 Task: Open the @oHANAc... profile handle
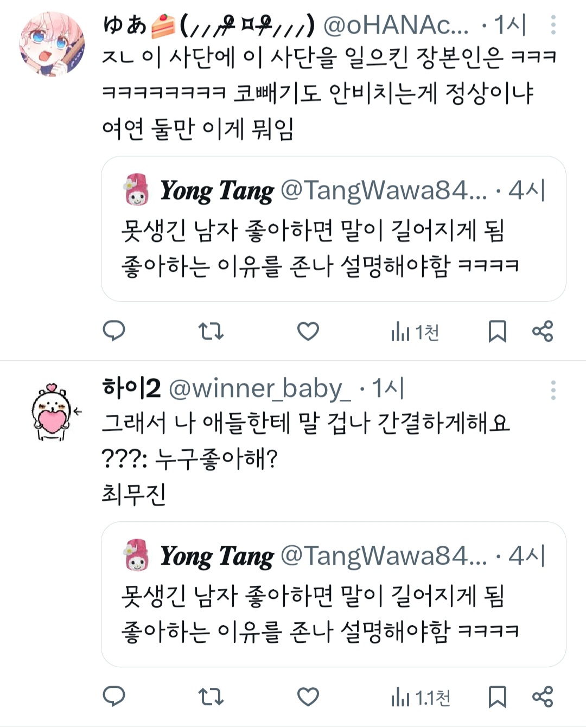396,25
